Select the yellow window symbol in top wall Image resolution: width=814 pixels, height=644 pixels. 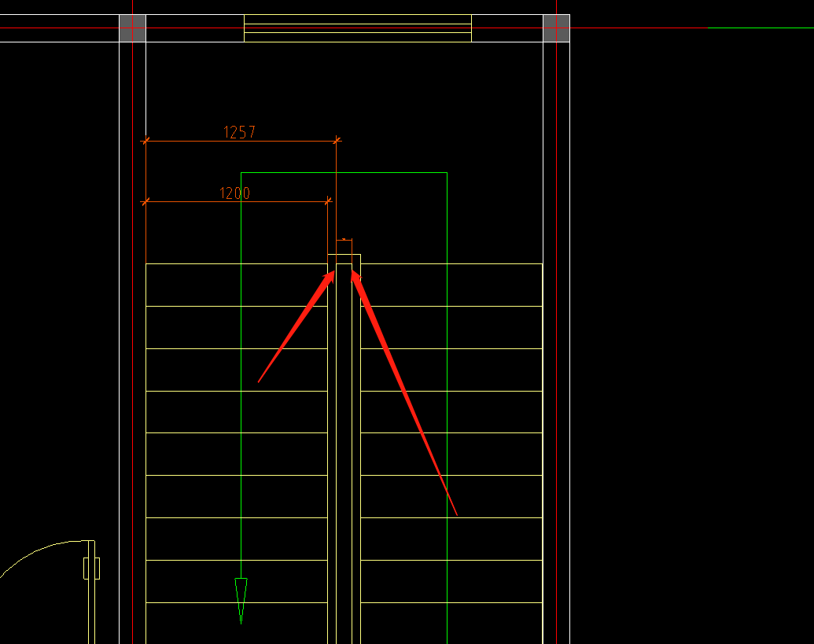(358, 28)
